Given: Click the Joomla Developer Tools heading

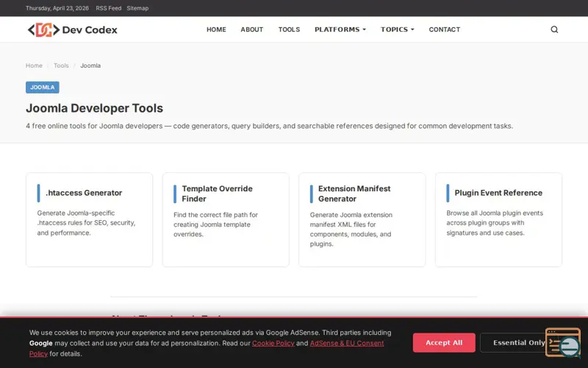Looking at the screenshot, I should 95,108.
